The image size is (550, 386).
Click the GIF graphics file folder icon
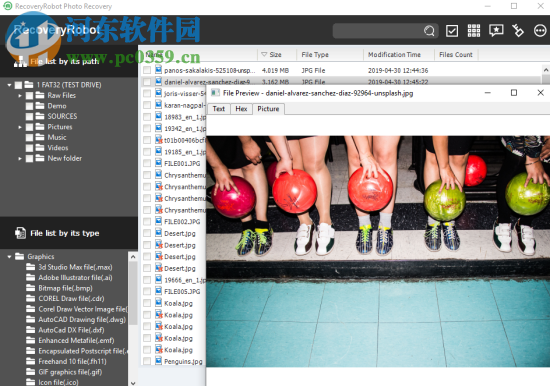coord(31,372)
